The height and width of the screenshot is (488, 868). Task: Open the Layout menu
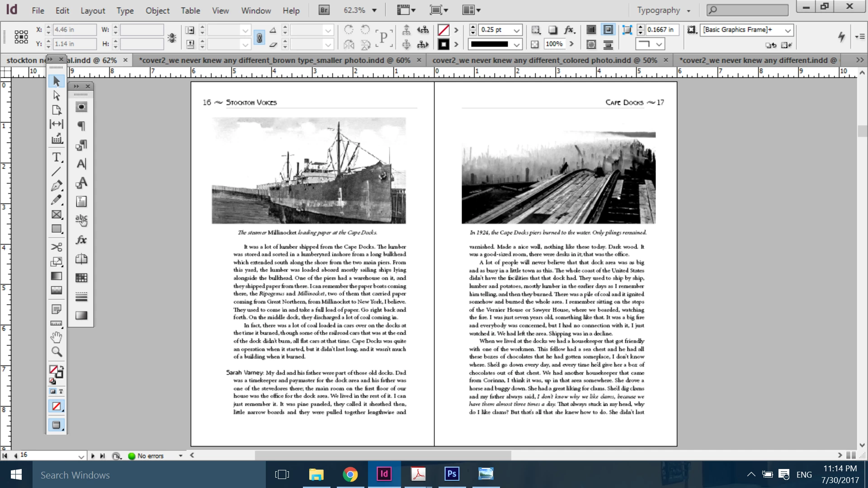click(93, 10)
